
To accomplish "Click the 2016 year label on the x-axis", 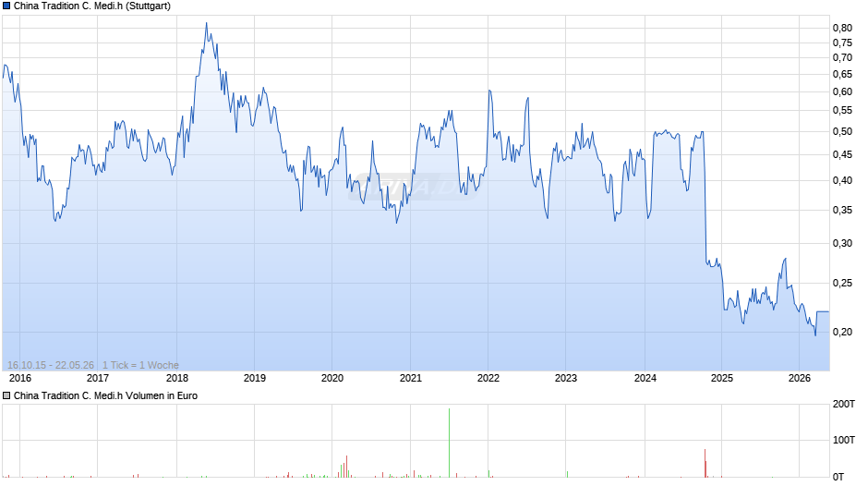I will click(20, 378).
